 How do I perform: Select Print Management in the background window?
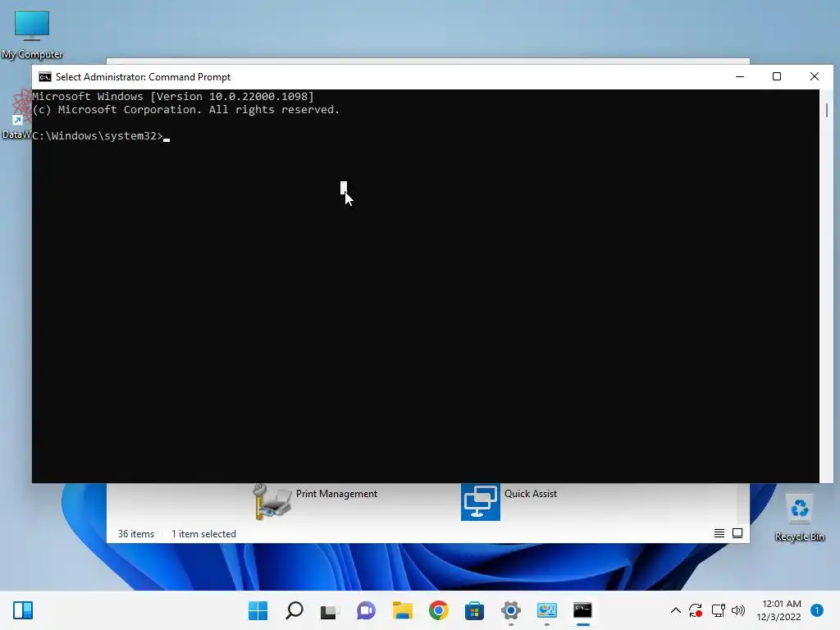[315, 502]
